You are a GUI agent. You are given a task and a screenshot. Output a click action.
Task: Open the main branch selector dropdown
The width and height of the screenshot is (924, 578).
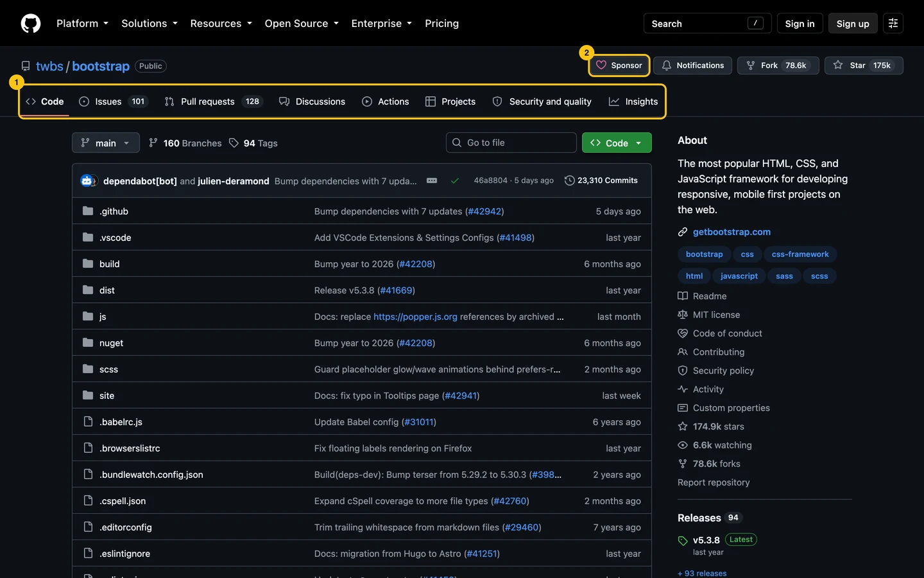106,143
